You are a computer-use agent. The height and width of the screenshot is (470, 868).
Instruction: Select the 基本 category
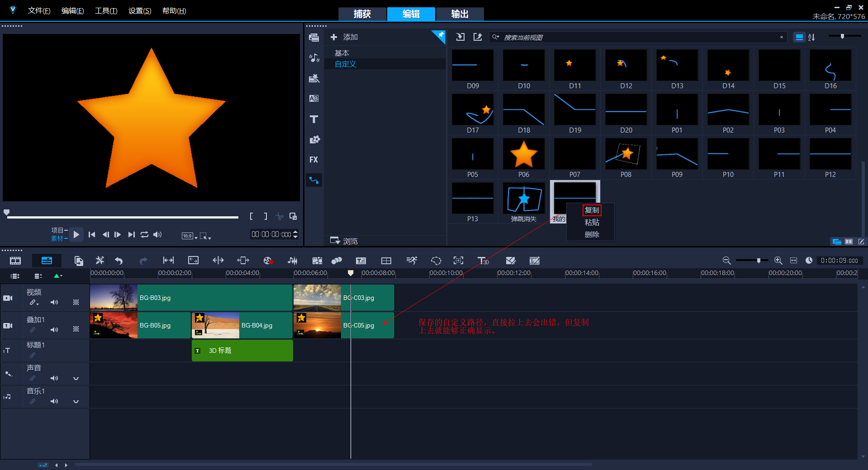342,53
